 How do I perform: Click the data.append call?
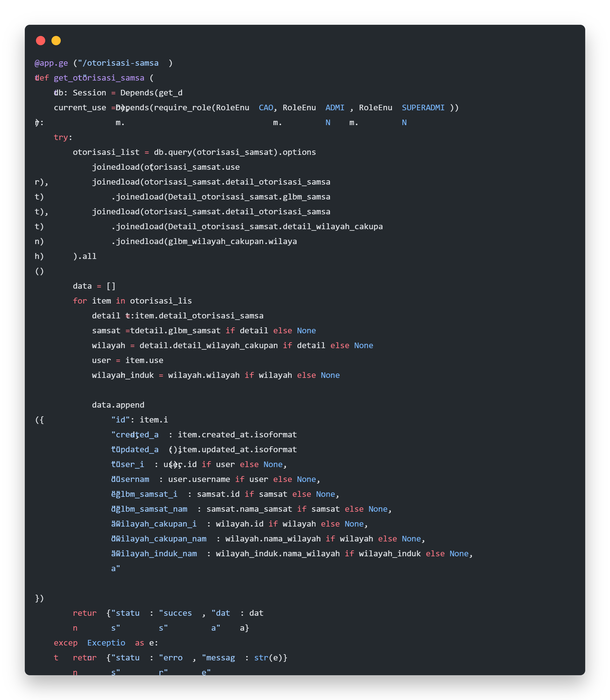(x=118, y=405)
